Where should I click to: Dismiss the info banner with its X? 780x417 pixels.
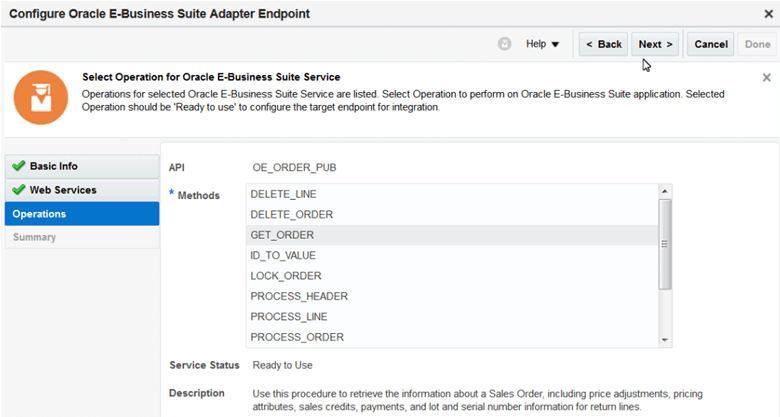(x=767, y=77)
